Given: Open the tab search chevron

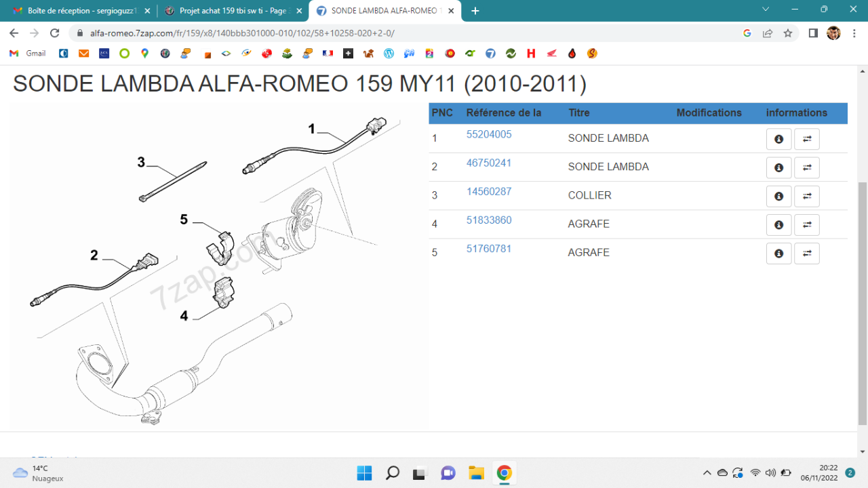Looking at the screenshot, I should click(766, 9).
